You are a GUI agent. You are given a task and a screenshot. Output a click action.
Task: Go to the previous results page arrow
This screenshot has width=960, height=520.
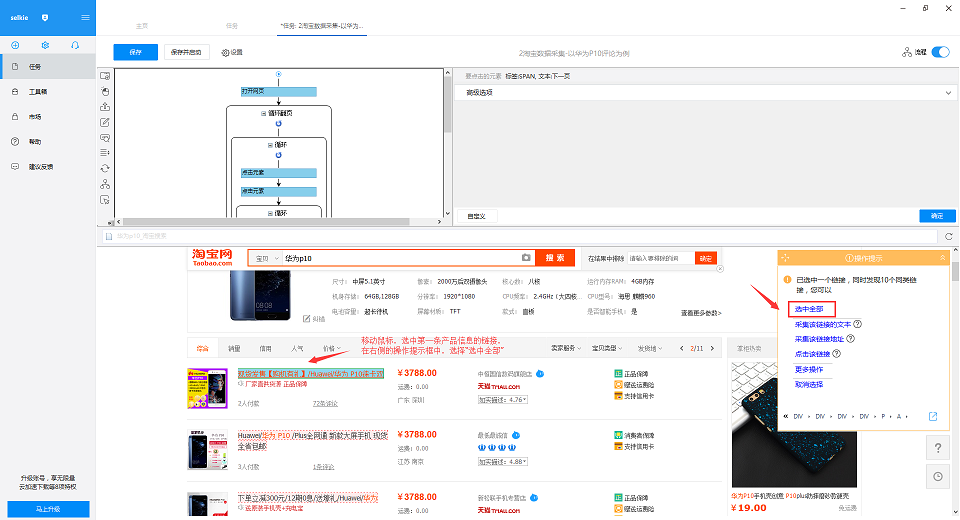pos(681,348)
